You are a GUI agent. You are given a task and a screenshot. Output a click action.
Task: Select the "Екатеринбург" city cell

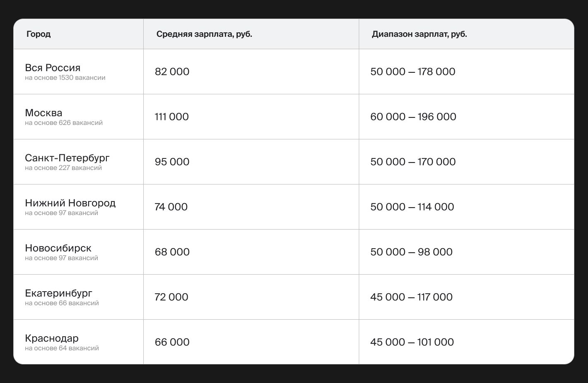58,293
